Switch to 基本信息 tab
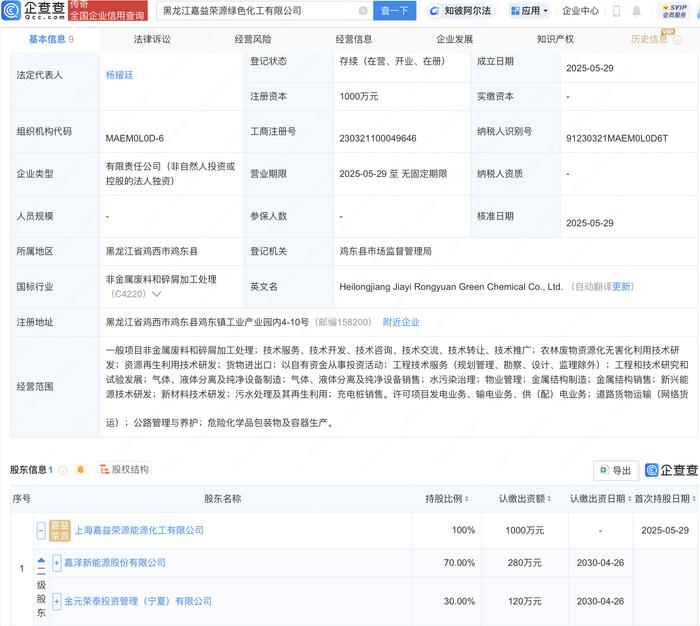 (50, 39)
